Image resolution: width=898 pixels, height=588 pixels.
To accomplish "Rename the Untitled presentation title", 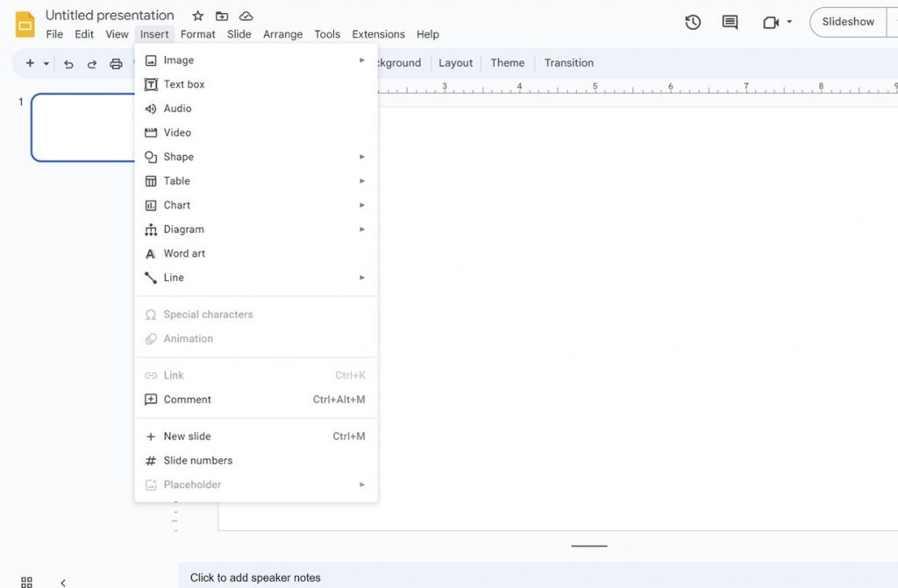I will point(110,16).
